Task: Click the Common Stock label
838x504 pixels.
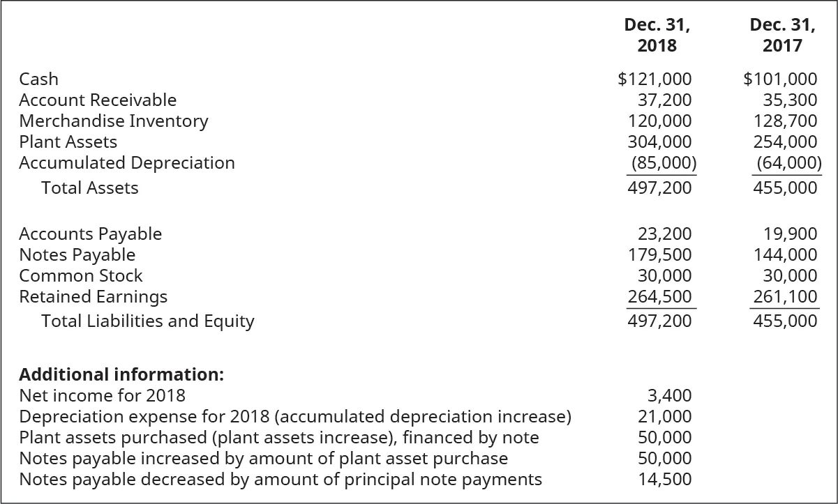Action: 81,276
